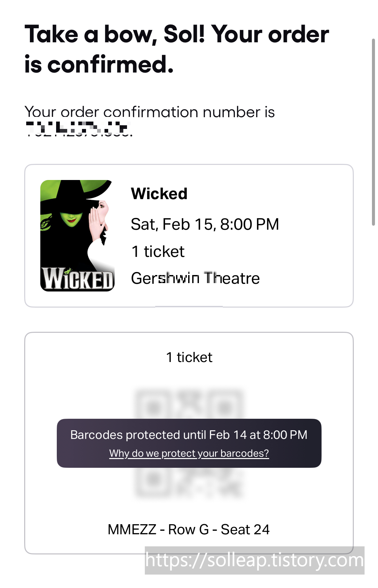Click the lower QR corner finder square

point(154,479)
